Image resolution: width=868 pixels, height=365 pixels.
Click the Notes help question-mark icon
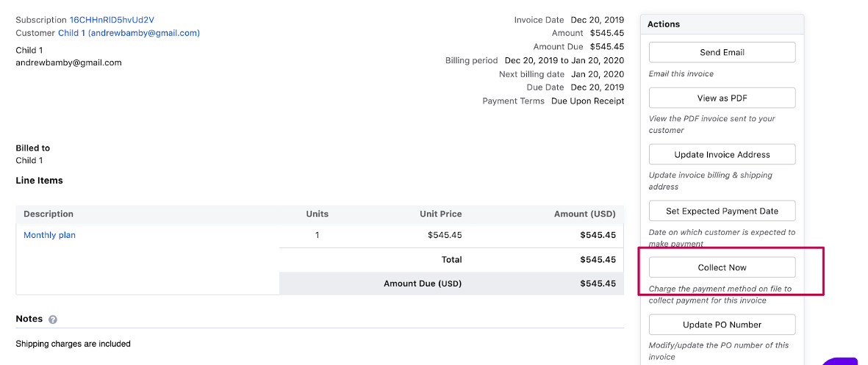(x=53, y=319)
